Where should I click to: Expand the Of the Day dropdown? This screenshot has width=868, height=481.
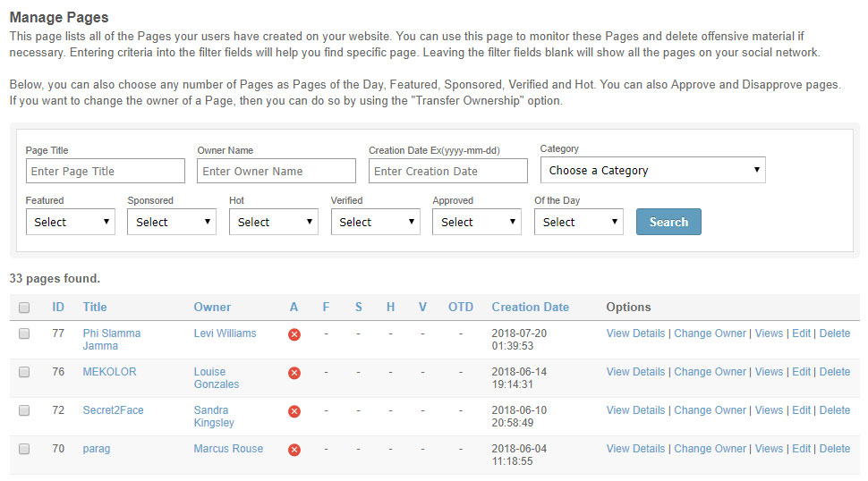(x=578, y=222)
